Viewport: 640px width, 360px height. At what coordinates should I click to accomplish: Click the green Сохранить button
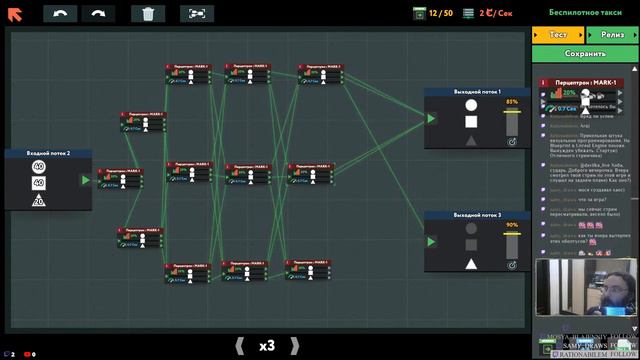[x=585, y=53]
